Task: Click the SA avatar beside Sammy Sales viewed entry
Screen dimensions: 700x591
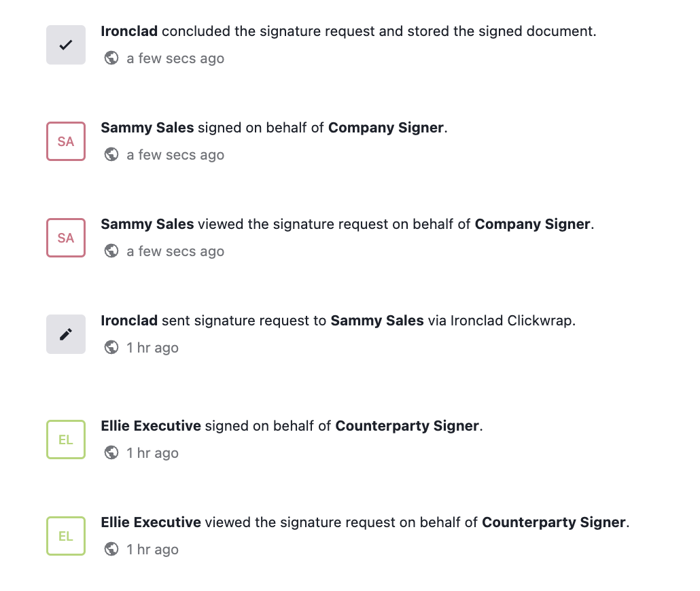Action: 66,238
